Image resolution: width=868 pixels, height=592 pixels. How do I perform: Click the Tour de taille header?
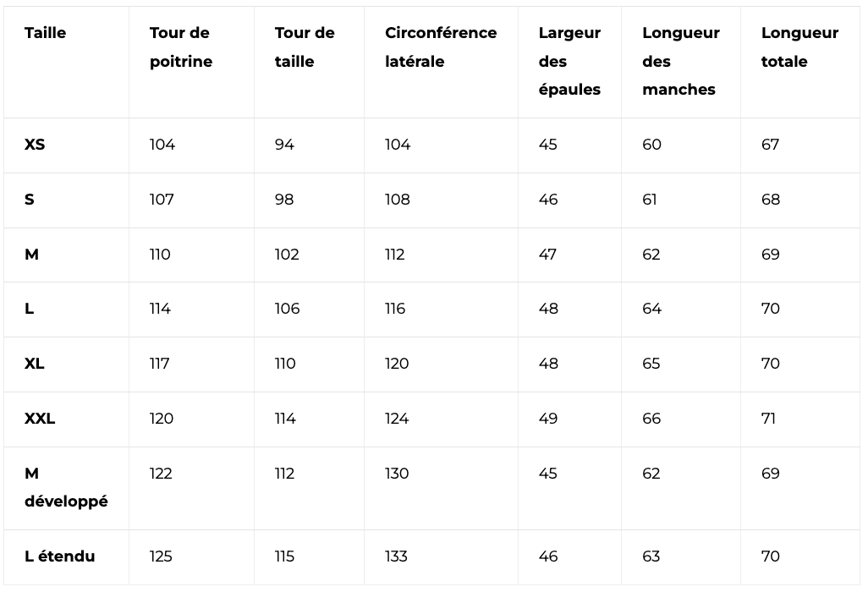click(x=305, y=47)
